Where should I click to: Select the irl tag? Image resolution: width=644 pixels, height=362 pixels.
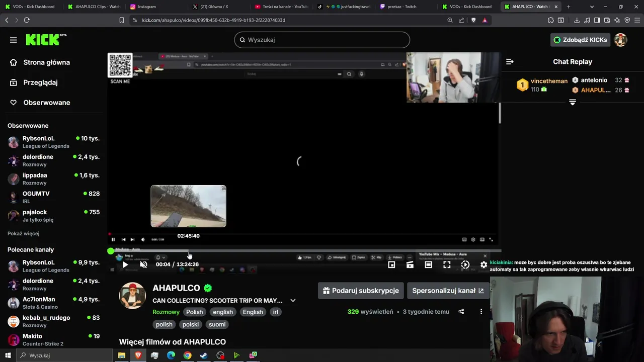click(275, 312)
